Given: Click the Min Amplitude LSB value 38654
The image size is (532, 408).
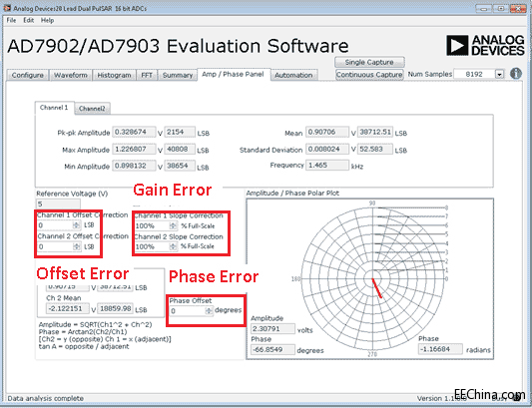Looking at the screenshot, I should tap(180, 166).
